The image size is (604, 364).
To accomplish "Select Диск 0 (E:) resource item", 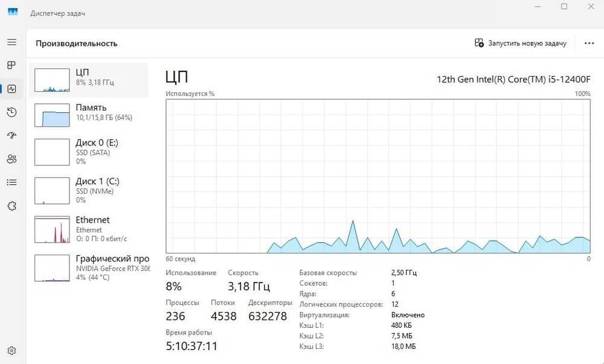I will [89, 152].
